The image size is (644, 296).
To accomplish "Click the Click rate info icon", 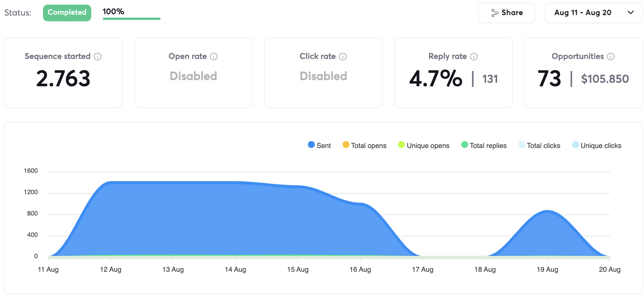I will [x=343, y=57].
